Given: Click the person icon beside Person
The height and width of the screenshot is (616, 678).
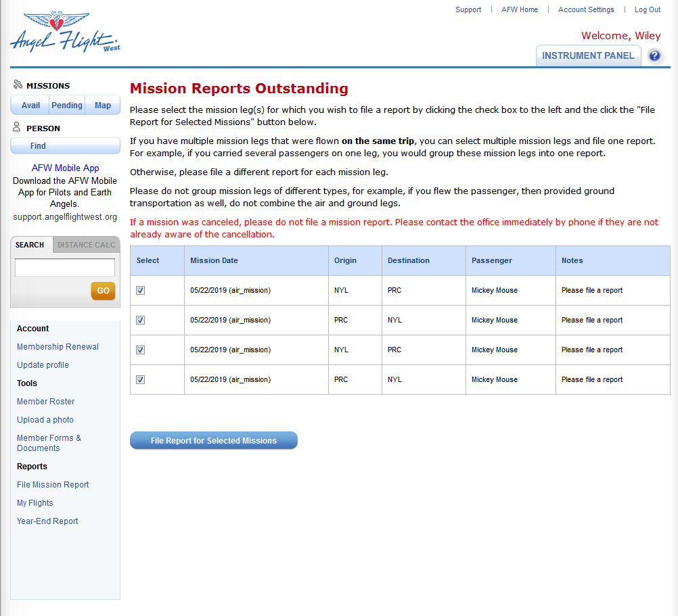Looking at the screenshot, I should coord(16,127).
